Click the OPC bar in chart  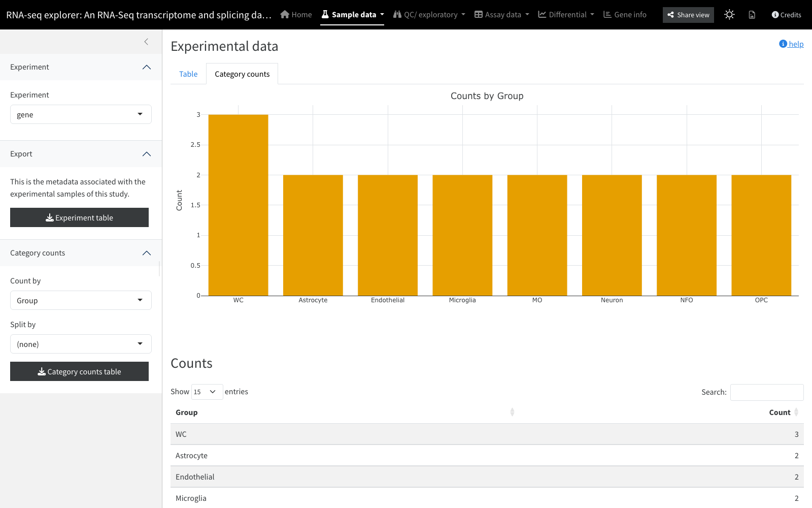[761, 235]
